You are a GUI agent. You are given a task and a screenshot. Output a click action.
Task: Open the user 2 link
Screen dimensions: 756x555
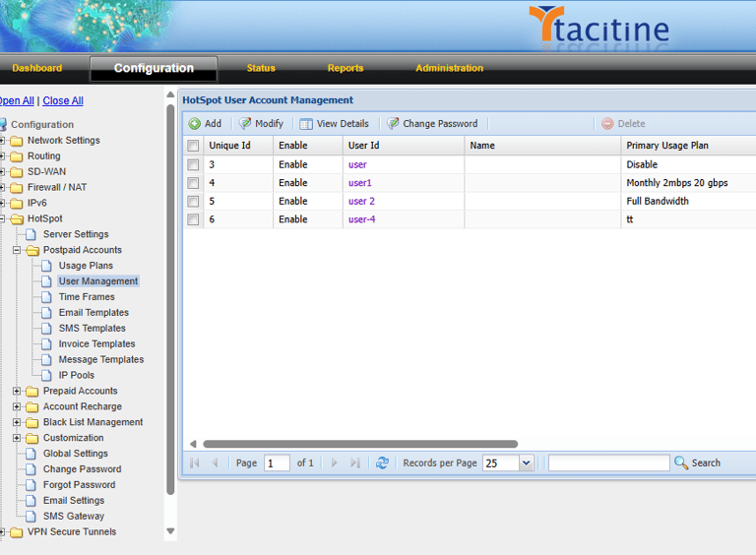[361, 202]
